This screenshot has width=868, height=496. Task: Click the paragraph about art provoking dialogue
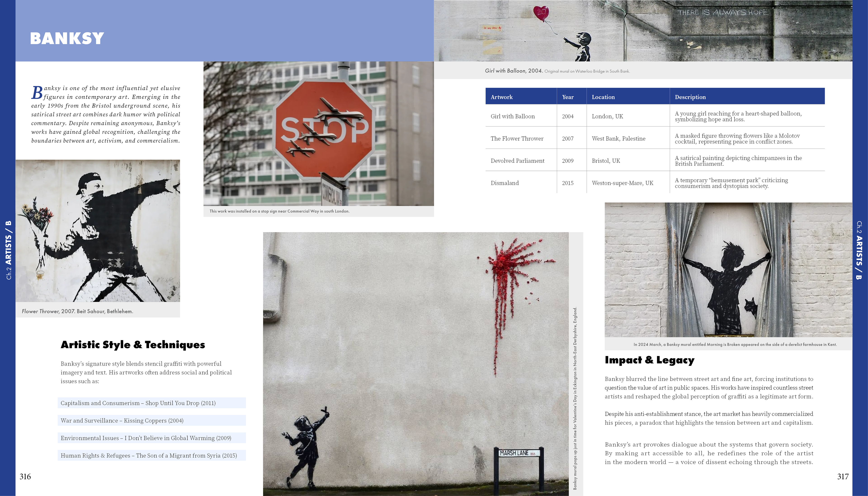709,453
